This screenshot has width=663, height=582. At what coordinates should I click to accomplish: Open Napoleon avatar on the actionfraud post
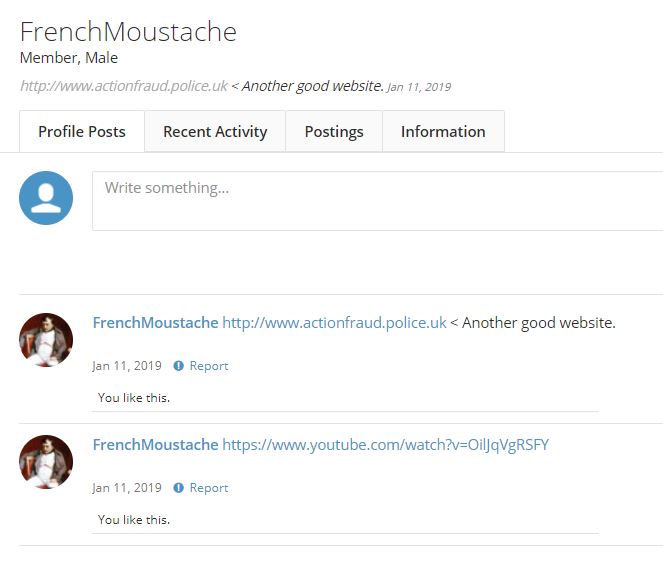point(46,340)
